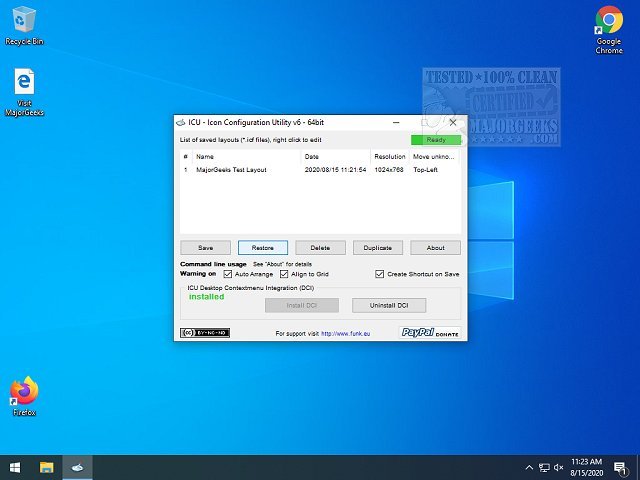Screen dimensions: 640x480
Task: Sort layouts by Name column header
Action: (246, 156)
